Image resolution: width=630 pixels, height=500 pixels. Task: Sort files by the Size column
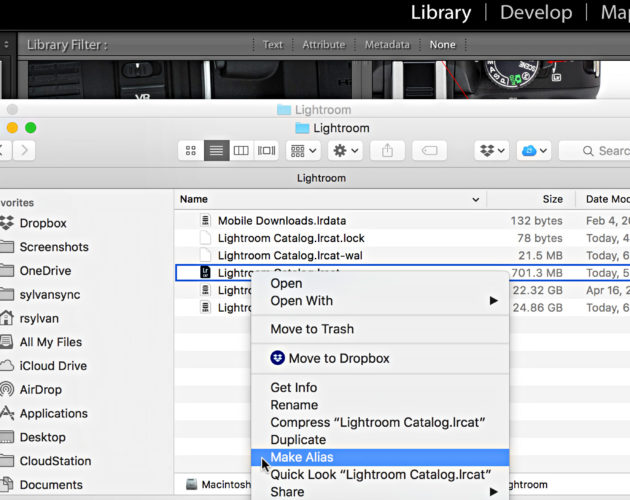pyautogui.click(x=552, y=199)
